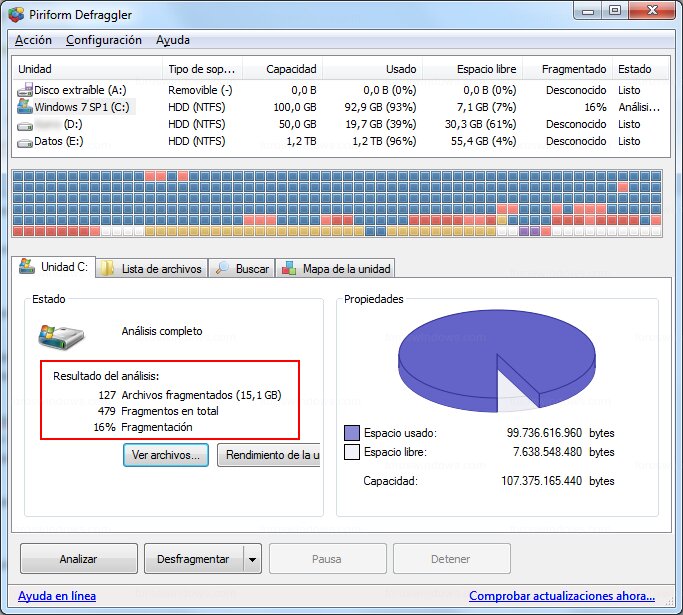Image resolution: width=683 pixels, height=615 pixels.
Task: Click the Defraggler app icon in title bar
Action: [x=16, y=14]
